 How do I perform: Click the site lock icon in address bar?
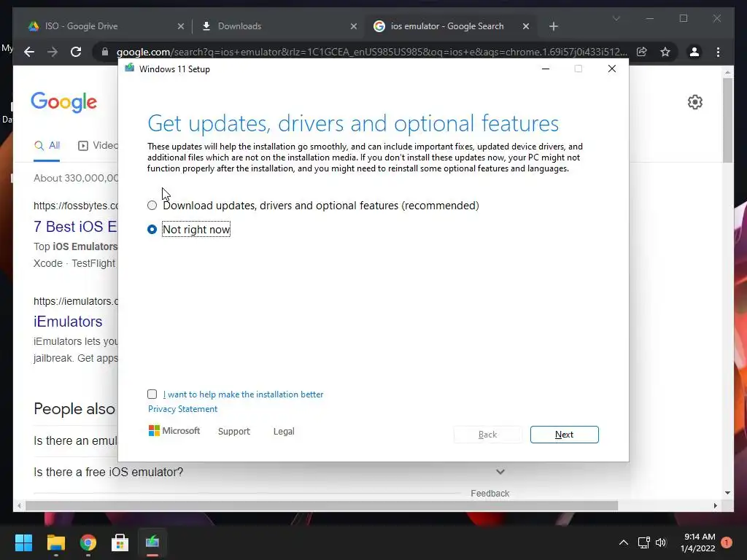105,52
